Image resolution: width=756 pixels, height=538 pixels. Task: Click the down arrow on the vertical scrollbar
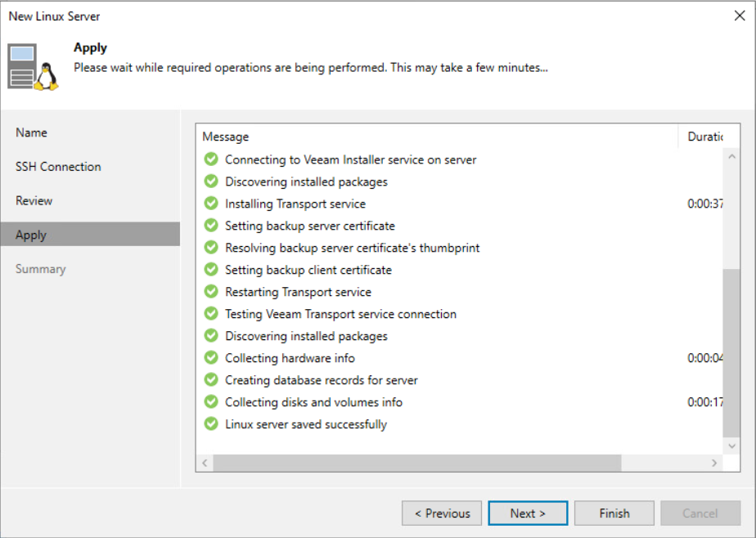[731, 446]
